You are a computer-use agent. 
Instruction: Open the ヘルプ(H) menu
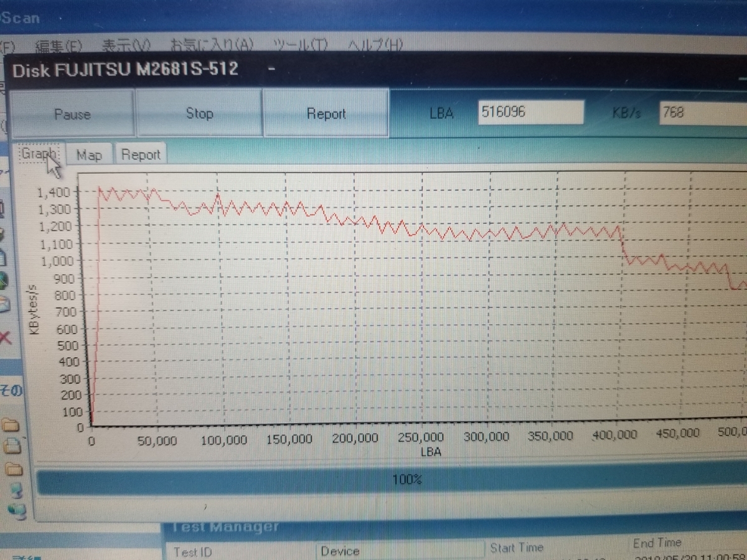pyautogui.click(x=375, y=45)
